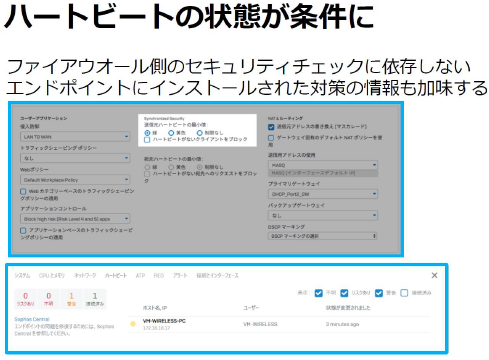Screen dimensions: 489x360
Task: Click the リスクあり zero counter tile
Action: point(26,299)
